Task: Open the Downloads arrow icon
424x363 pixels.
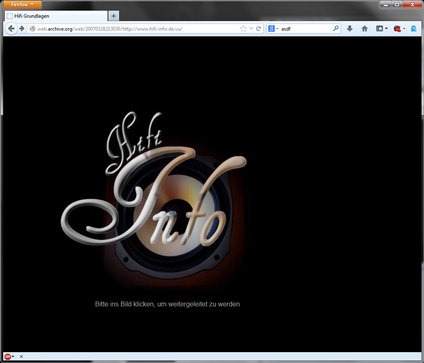Action: click(350, 29)
